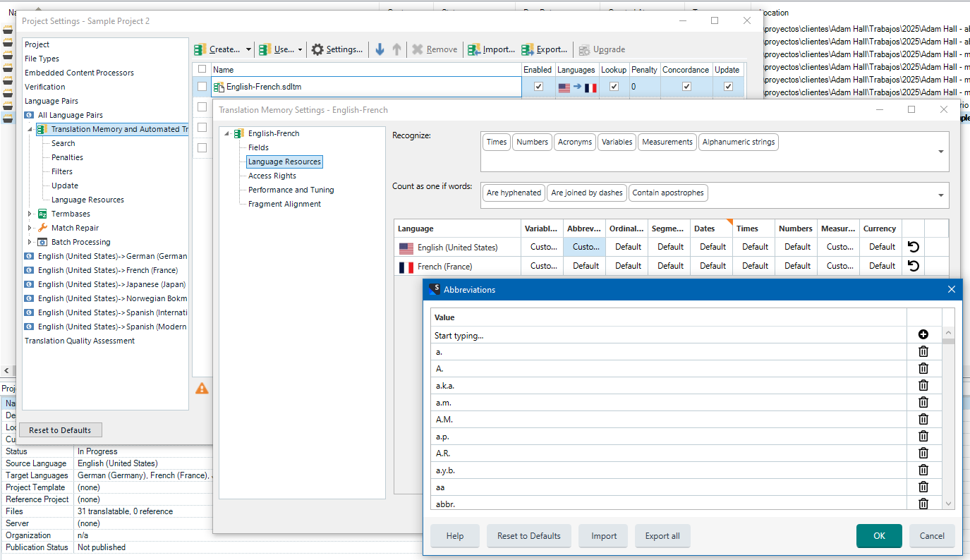Viewport: 970px width, 560px height.
Task: Move the translation memory down in the list
Action: 380,49
